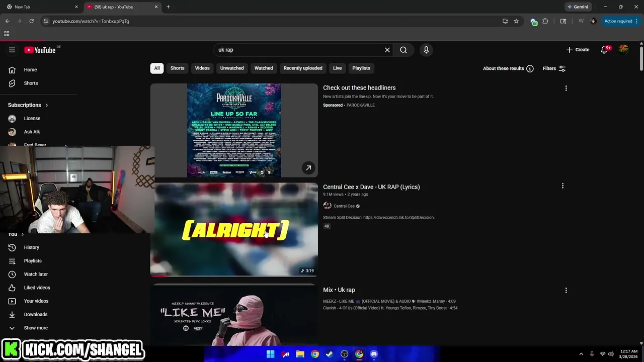Open Windows Start menu
The height and width of the screenshot is (362, 644).
coord(270,354)
